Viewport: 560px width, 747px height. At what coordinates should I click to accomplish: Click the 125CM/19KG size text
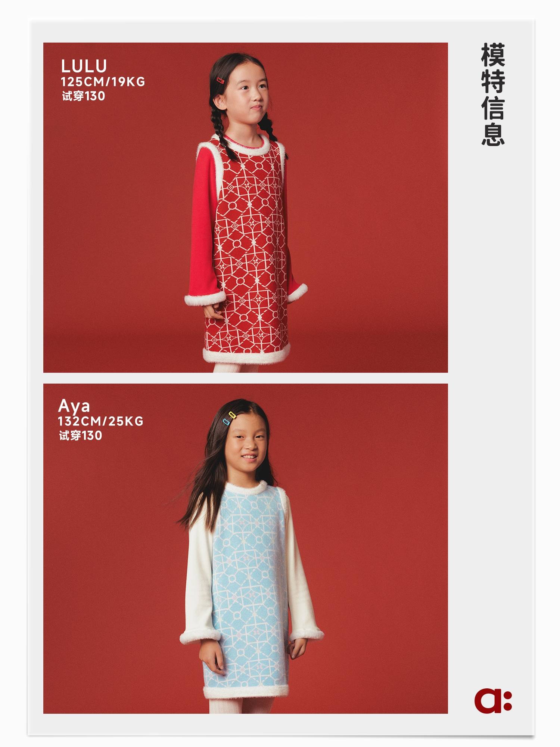(x=103, y=82)
